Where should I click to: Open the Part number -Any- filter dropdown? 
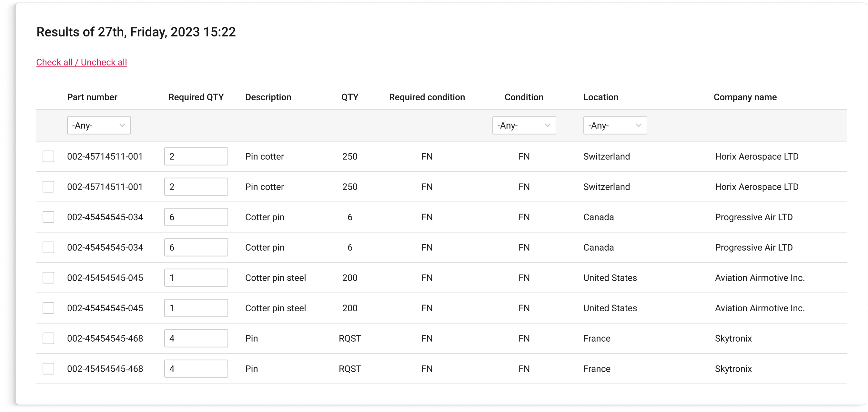(x=99, y=125)
